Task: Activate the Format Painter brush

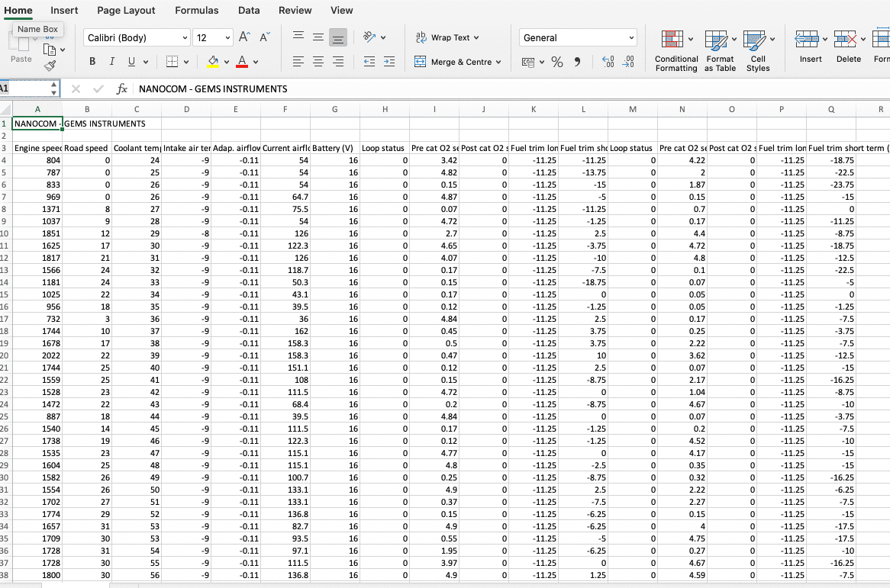Action: click(x=50, y=66)
